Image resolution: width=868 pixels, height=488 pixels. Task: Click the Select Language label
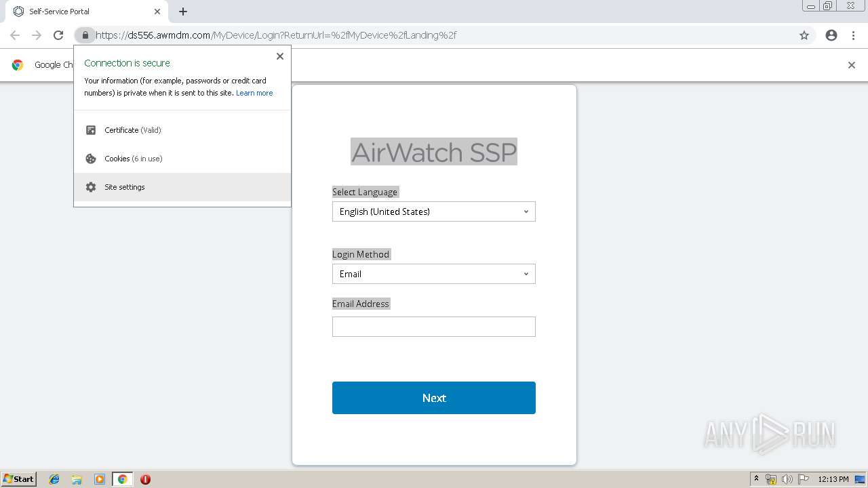click(365, 192)
